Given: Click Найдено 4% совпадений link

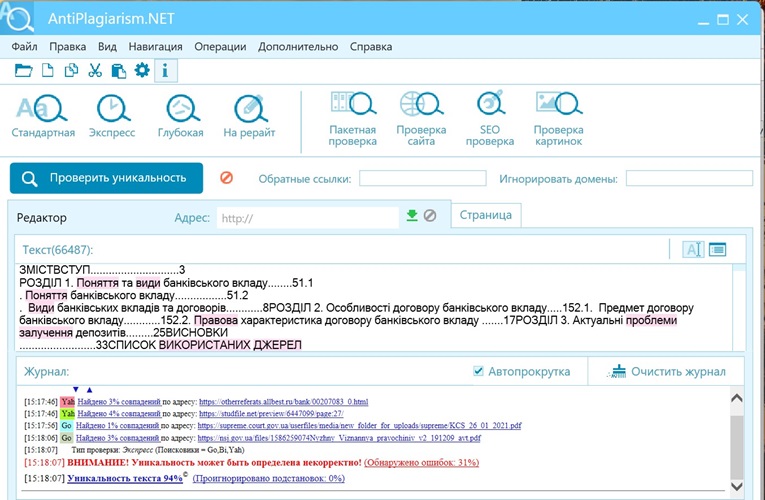Looking at the screenshot, I should click(119, 414).
